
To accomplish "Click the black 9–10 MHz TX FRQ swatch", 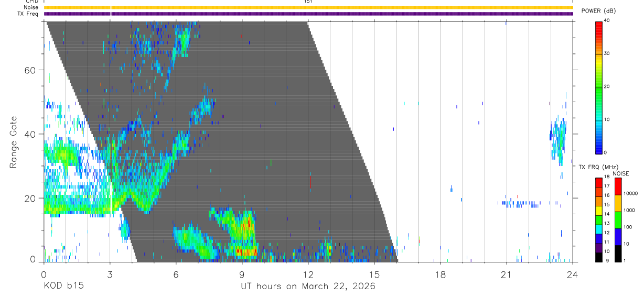I will point(598,257).
